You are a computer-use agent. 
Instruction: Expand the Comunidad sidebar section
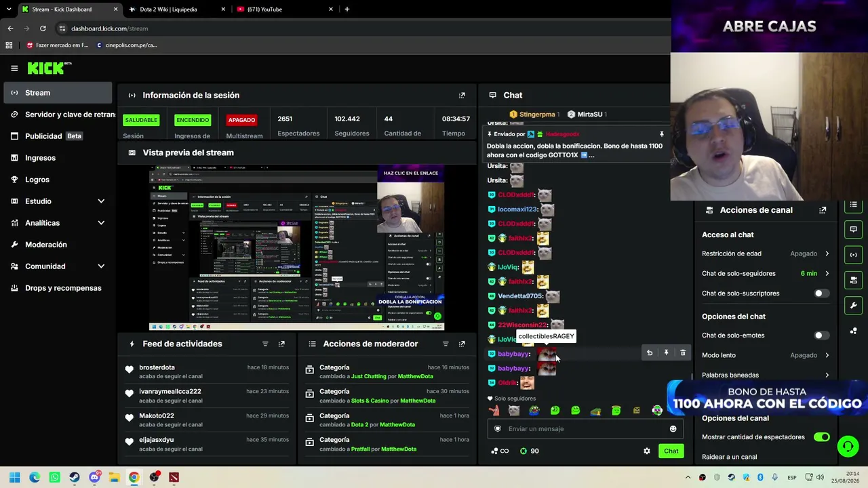click(101, 266)
